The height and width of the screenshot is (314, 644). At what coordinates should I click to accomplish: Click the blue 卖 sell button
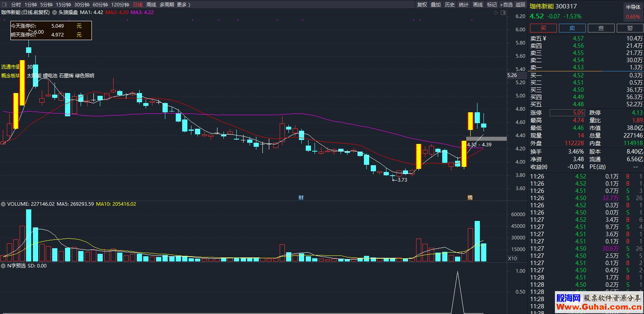tap(572, 28)
